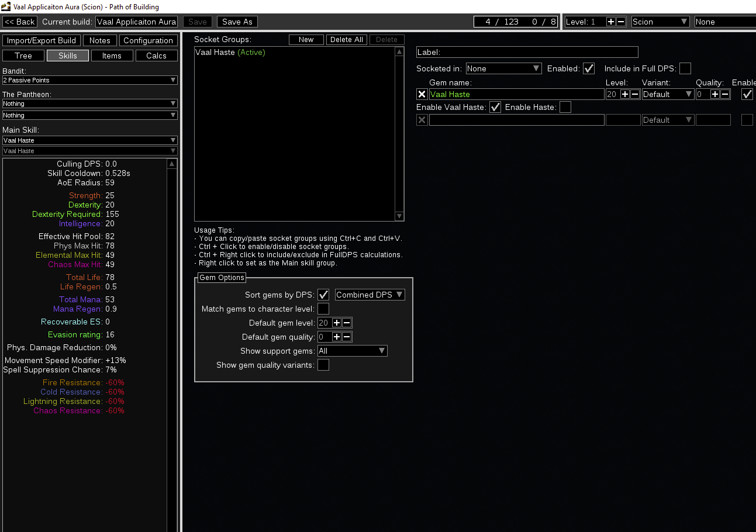
Task: Click Default gem level value field
Action: click(x=325, y=323)
